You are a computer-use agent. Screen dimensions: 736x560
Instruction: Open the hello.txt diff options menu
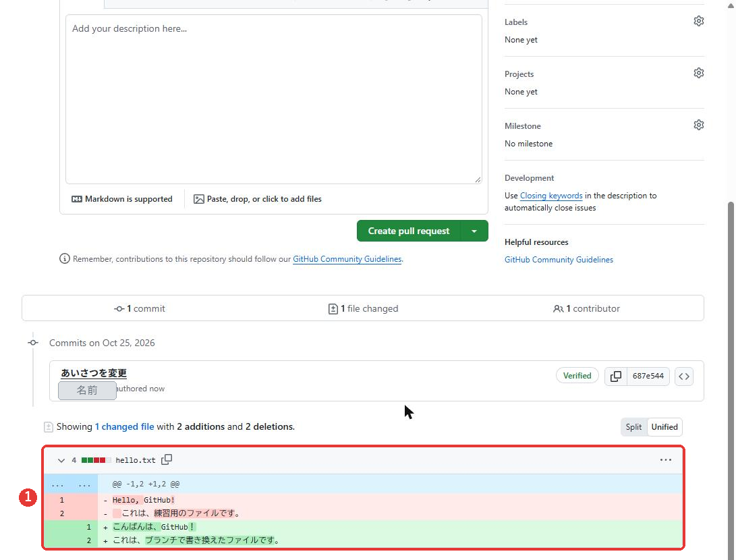point(666,459)
